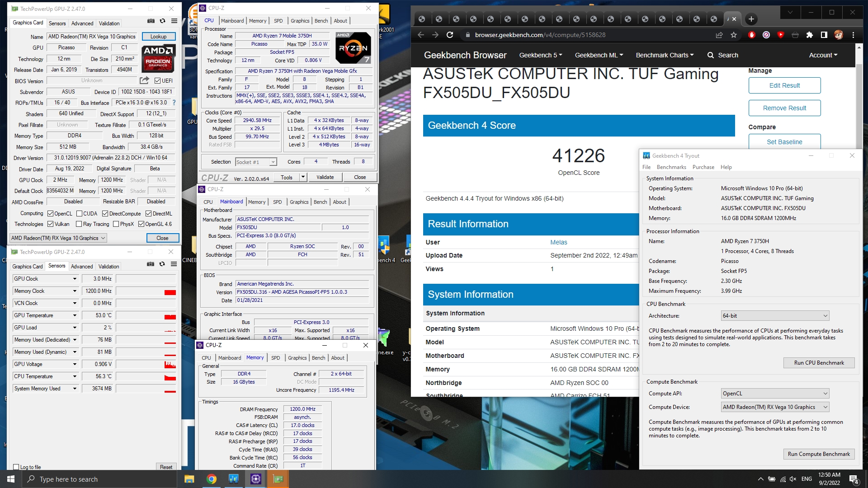Click the share page icon in address bar
This screenshot has height=488, width=868.
pyautogui.click(x=719, y=35)
